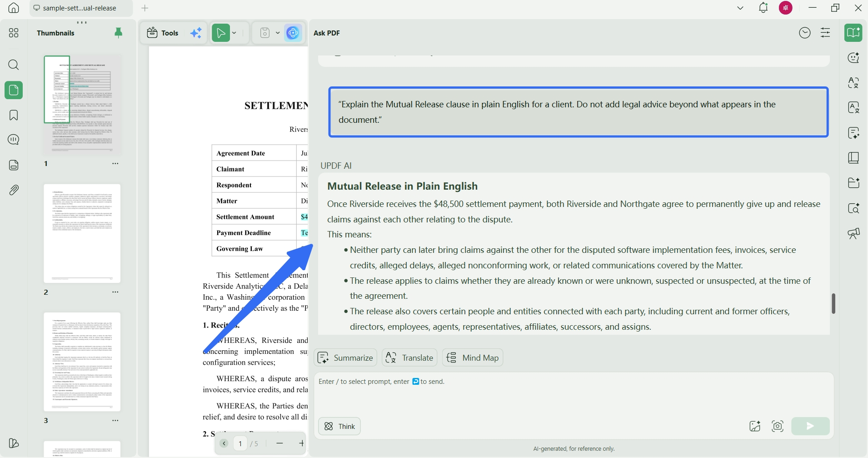868x458 pixels.
Task: Select the Thumbnails panel icon in sidebar
Action: 14,90
